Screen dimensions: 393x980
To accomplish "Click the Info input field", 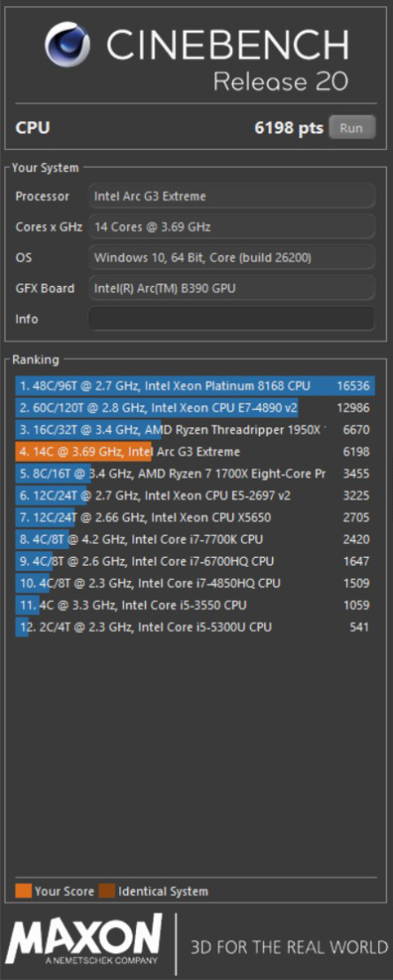I will [231, 319].
